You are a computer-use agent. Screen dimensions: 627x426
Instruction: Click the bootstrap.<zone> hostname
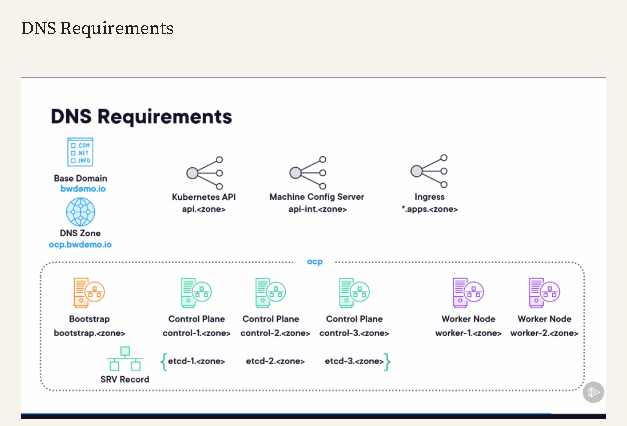[89, 333]
